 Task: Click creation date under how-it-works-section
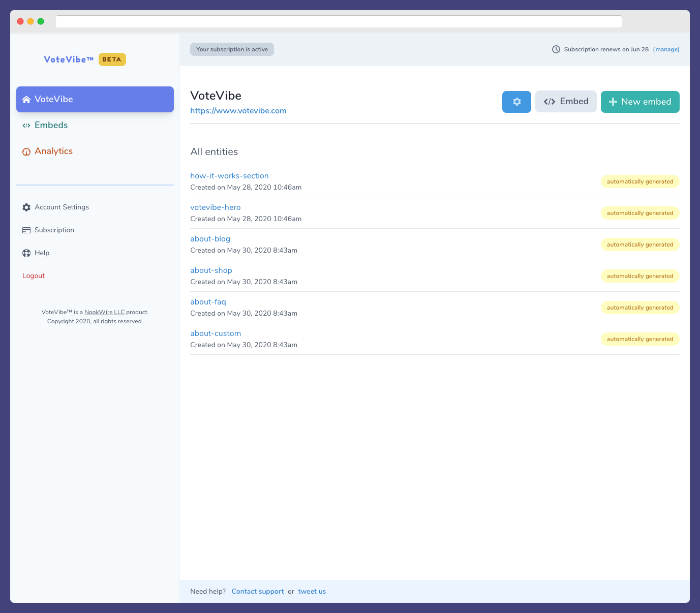(x=246, y=187)
